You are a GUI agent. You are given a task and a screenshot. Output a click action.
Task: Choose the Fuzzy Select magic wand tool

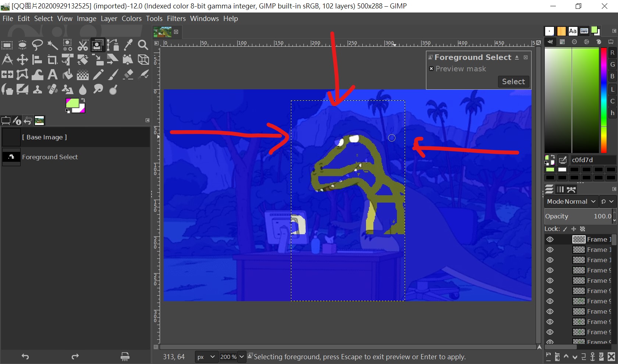[52, 45]
